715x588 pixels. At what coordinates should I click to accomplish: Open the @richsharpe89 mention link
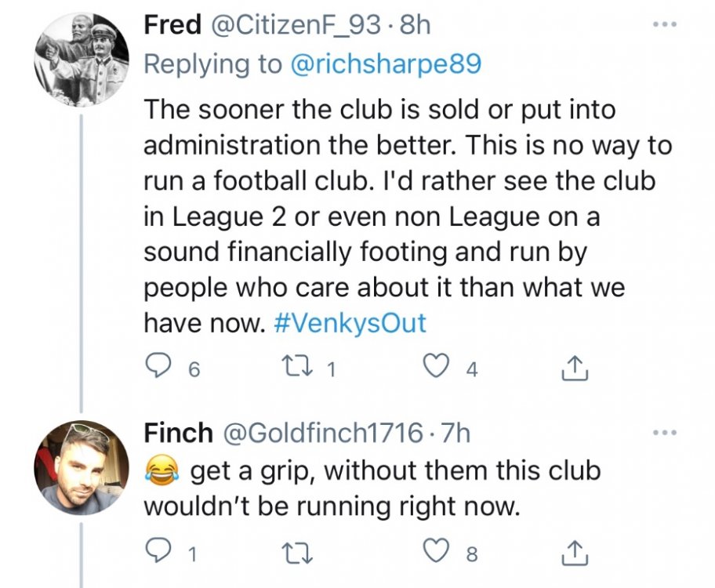pyautogui.click(x=386, y=63)
